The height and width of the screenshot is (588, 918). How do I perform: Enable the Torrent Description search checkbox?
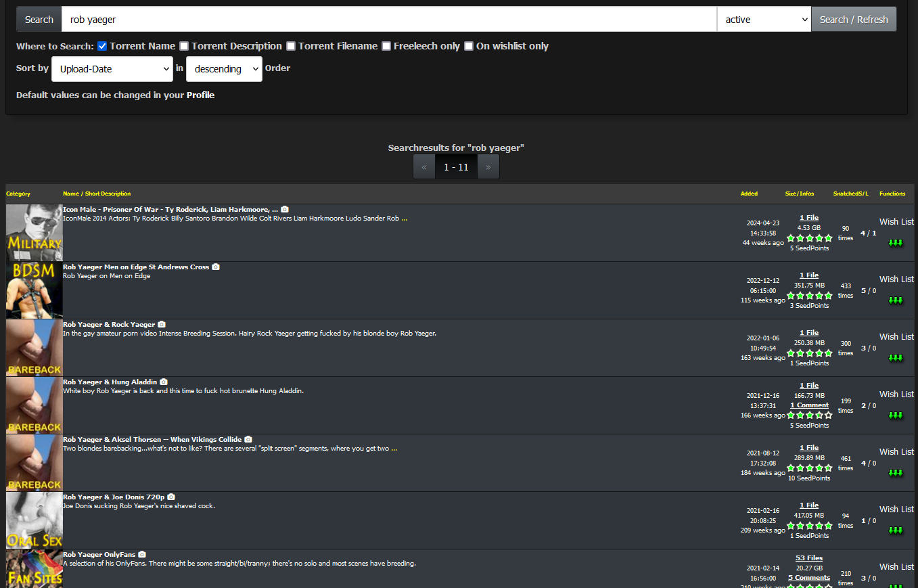click(184, 46)
